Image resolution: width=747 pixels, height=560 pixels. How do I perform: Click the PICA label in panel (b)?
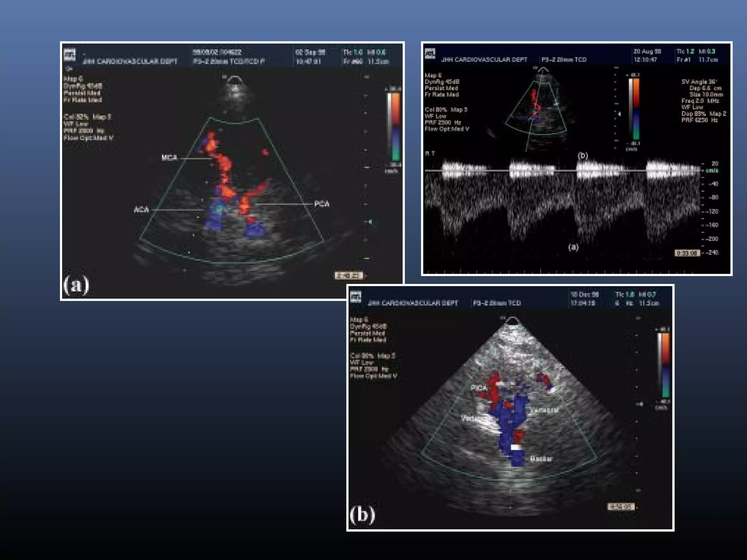click(x=479, y=388)
